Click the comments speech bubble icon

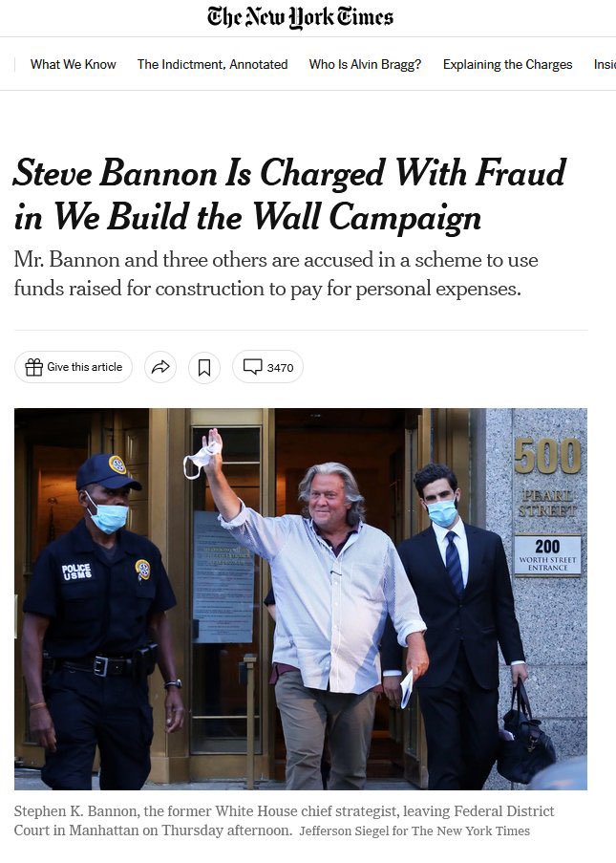pyautogui.click(x=252, y=367)
